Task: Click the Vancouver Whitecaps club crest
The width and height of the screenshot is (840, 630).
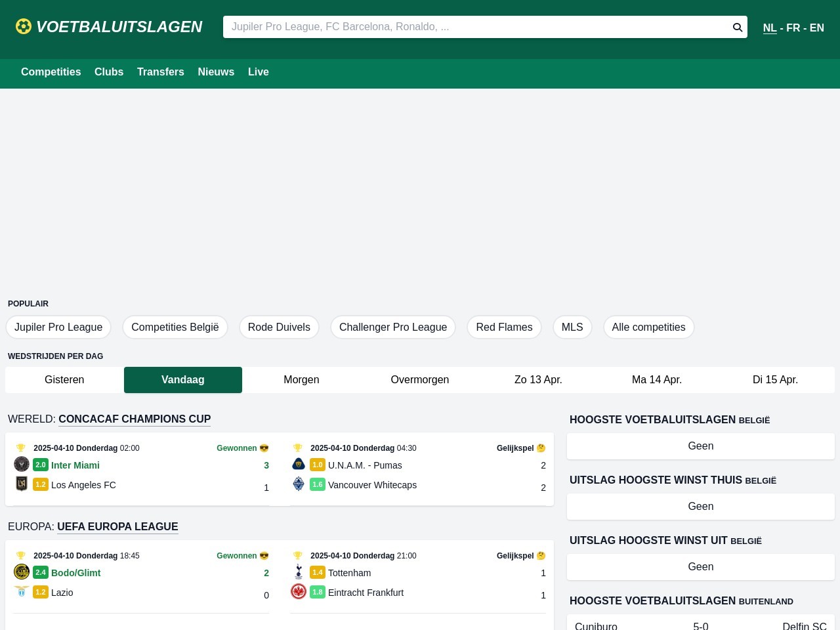Action: click(299, 484)
